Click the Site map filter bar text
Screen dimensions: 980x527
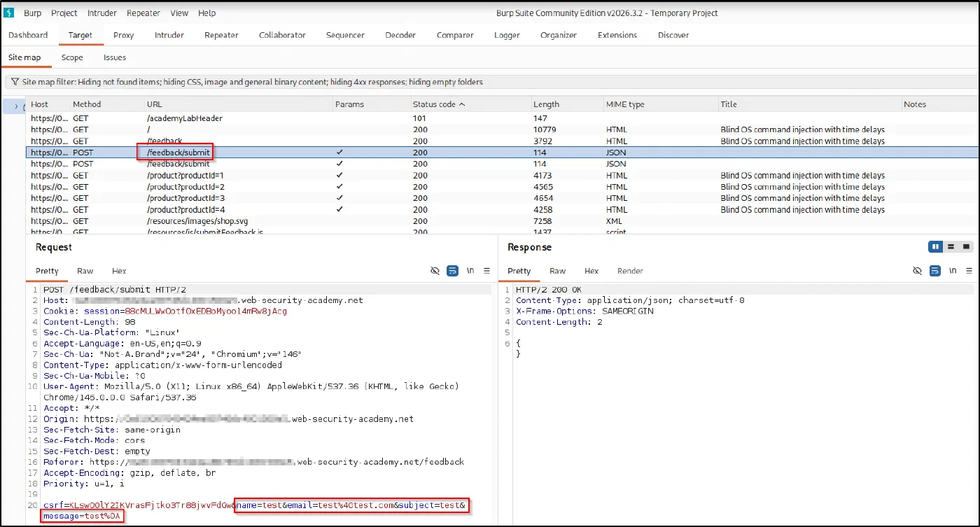tap(253, 82)
